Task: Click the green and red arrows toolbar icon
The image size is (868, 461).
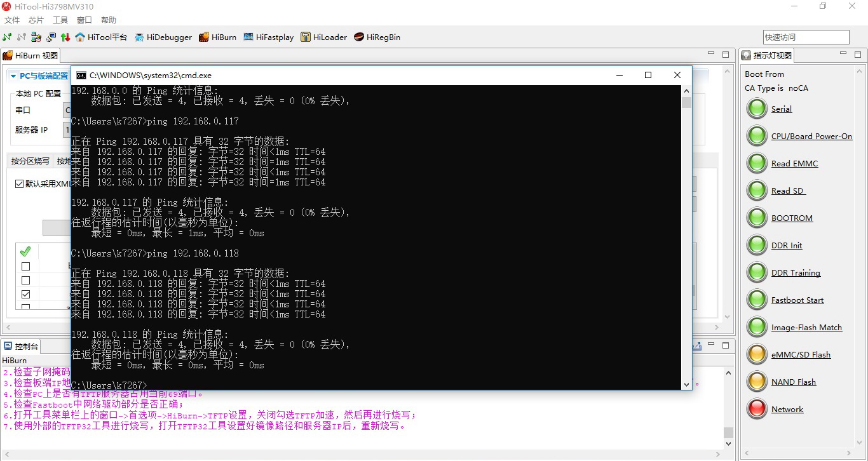Action: (x=65, y=37)
